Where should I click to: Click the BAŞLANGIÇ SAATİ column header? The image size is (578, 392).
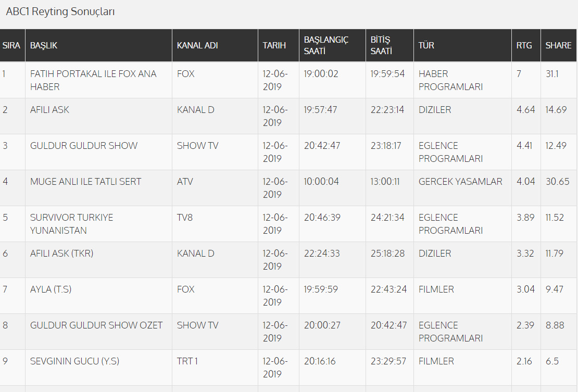click(326, 45)
